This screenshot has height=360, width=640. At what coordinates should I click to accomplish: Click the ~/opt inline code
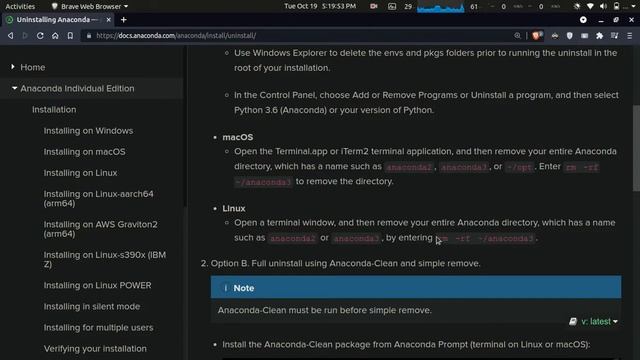[519, 167]
